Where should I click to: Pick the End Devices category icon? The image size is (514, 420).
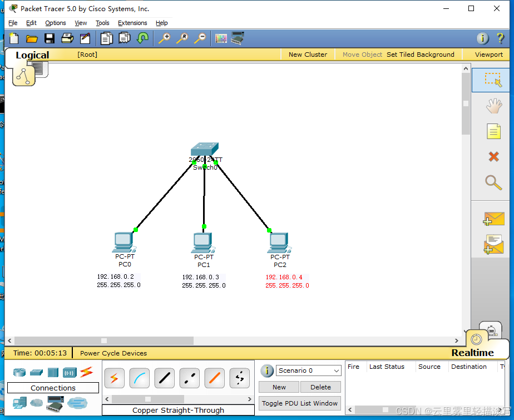coord(19,403)
